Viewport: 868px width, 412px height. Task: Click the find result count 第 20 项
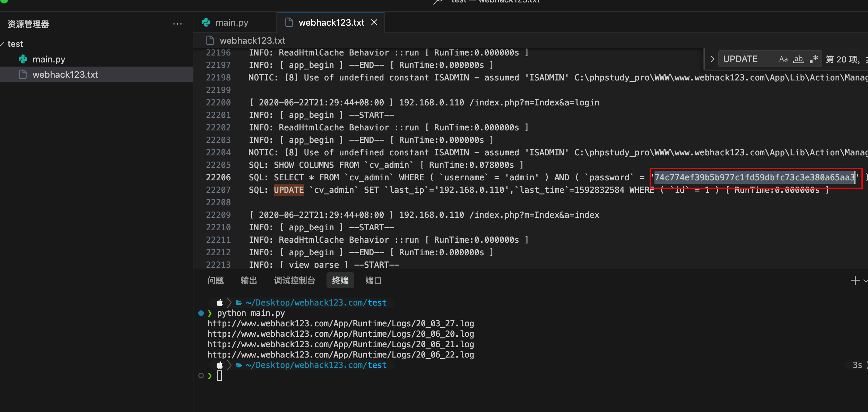[x=842, y=60]
